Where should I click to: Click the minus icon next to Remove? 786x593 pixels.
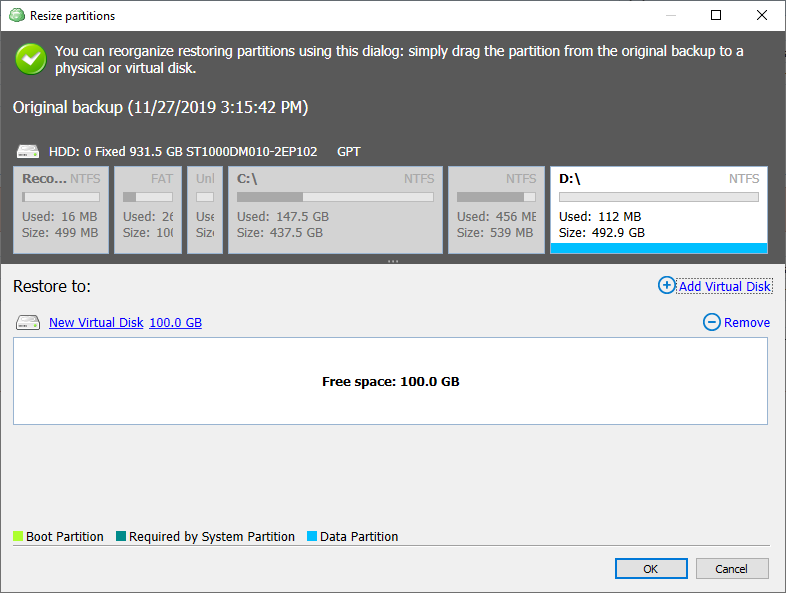pos(712,322)
